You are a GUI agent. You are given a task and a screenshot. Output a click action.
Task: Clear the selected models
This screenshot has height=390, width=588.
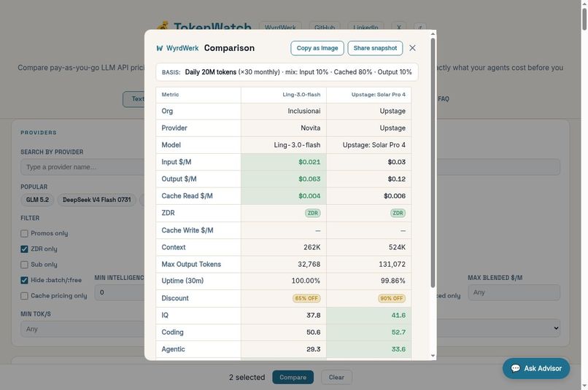click(x=336, y=378)
